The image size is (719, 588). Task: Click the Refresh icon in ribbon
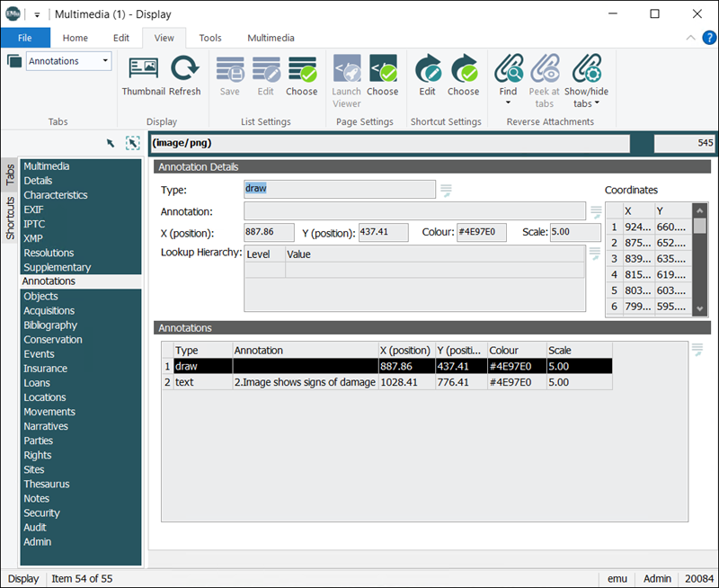click(x=185, y=69)
